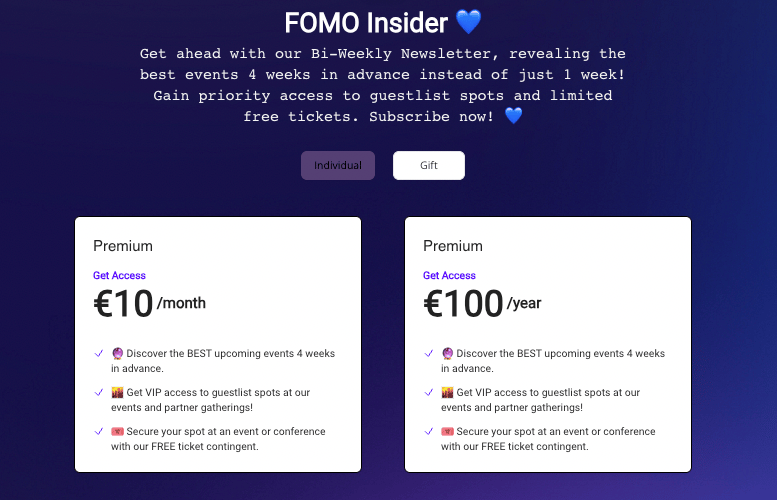
Task: Click checkmark beside monthly Discover BEST events
Action: tap(99, 353)
